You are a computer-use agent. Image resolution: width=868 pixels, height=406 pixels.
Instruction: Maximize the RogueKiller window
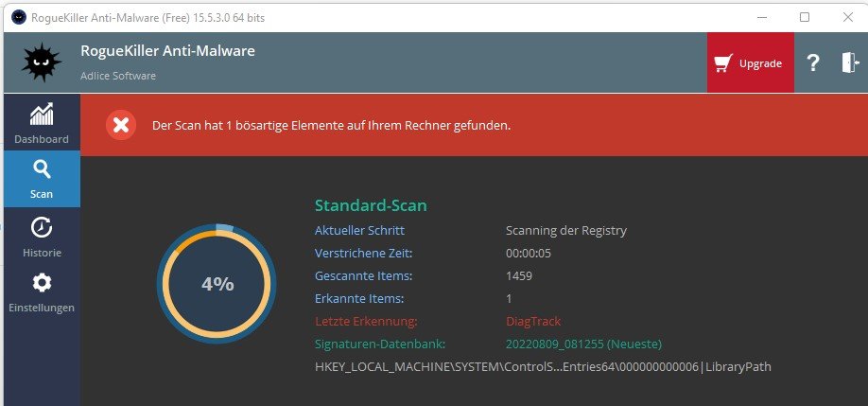pyautogui.click(x=805, y=17)
